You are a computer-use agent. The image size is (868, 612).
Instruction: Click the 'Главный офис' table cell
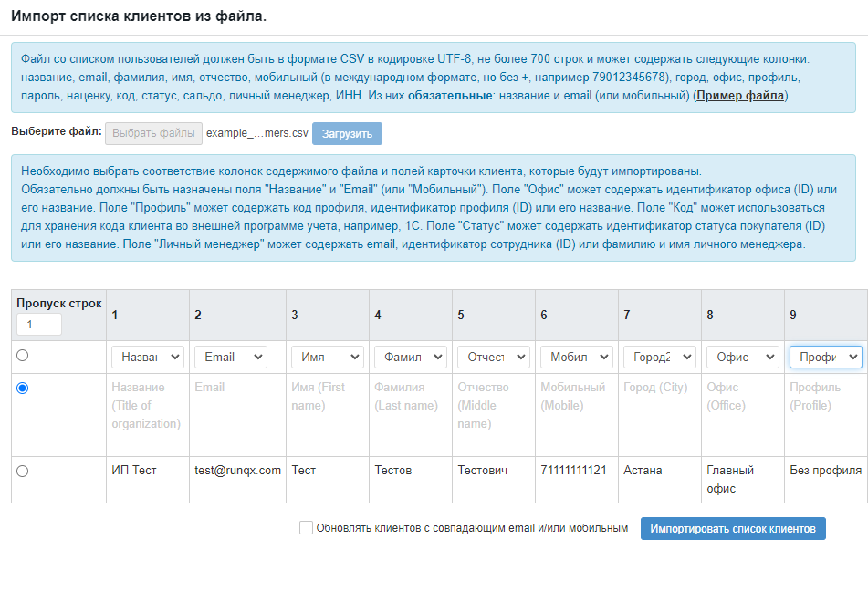pos(730,479)
